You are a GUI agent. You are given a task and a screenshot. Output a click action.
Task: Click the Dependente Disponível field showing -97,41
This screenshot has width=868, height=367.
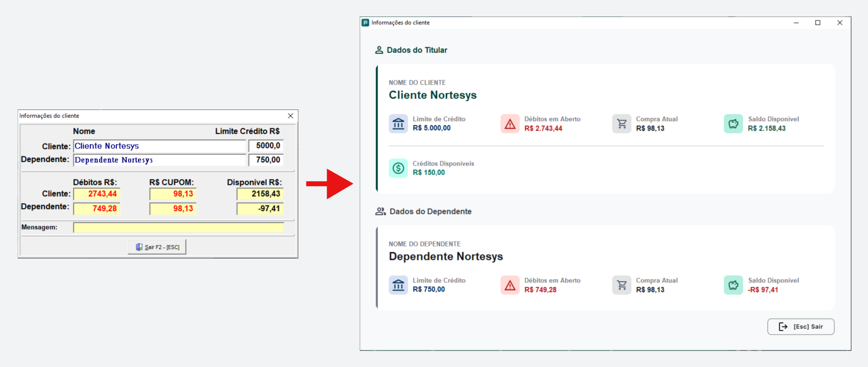(x=260, y=209)
